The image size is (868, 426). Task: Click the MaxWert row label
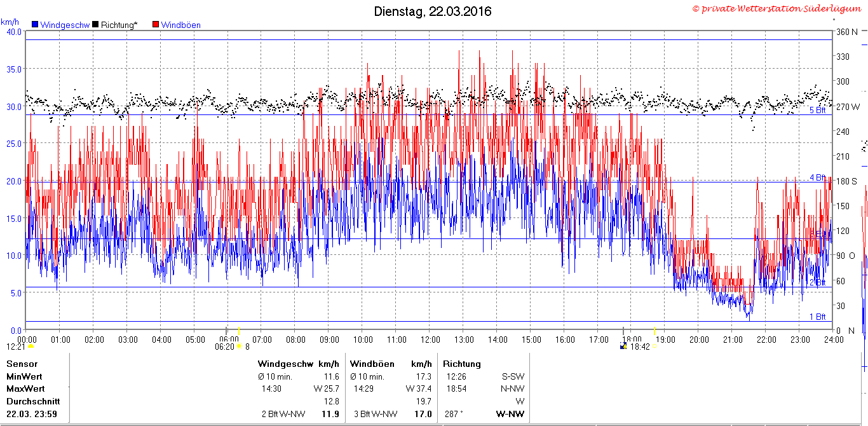[x=25, y=388]
